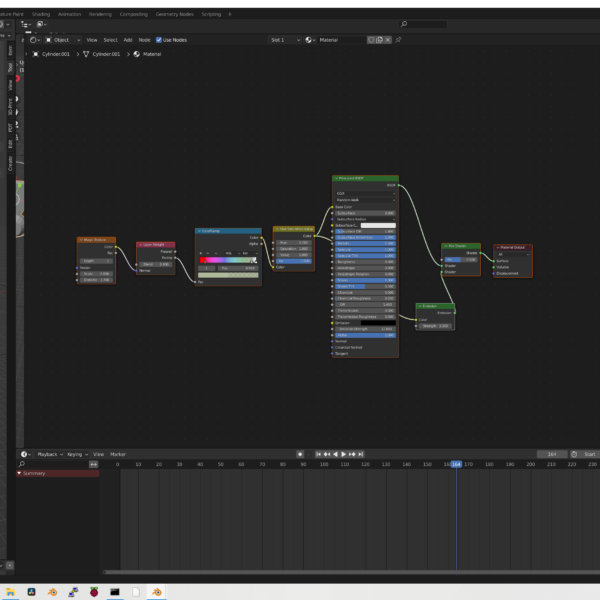Screen dimensions: 600x600
Task: Open the Marker menu in the timeline
Action: click(x=118, y=454)
